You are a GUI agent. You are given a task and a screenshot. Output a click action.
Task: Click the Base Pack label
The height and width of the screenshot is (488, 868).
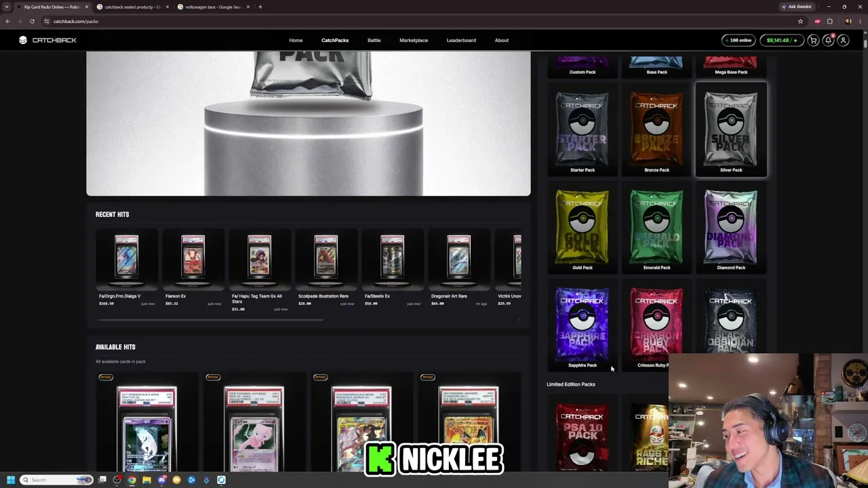tap(656, 72)
